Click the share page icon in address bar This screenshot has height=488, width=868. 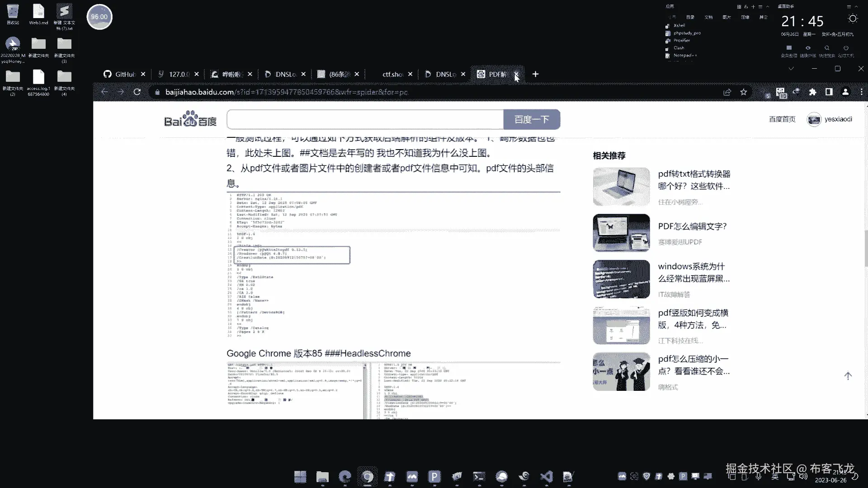727,92
